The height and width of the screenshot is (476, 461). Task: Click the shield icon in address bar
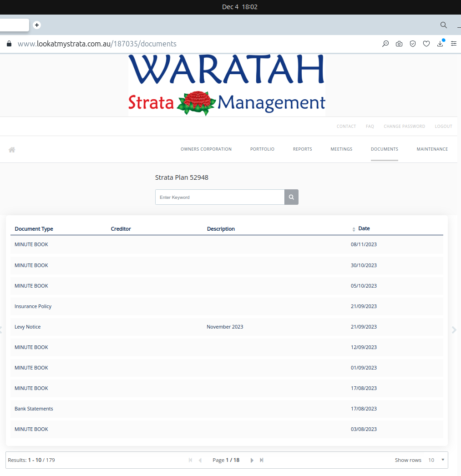click(413, 44)
